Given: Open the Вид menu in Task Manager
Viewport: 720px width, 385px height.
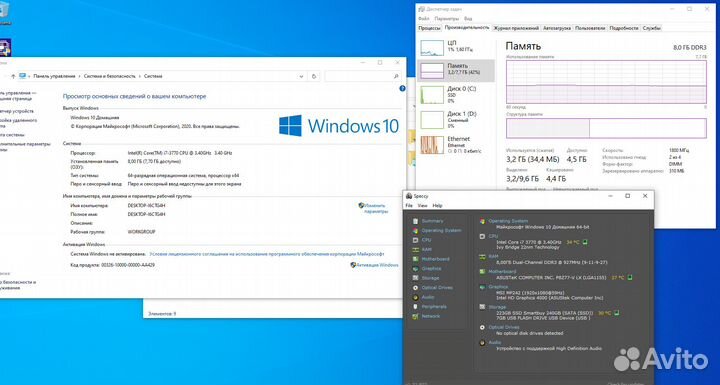Looking at the screenshot, I should (x=468, y=19).
